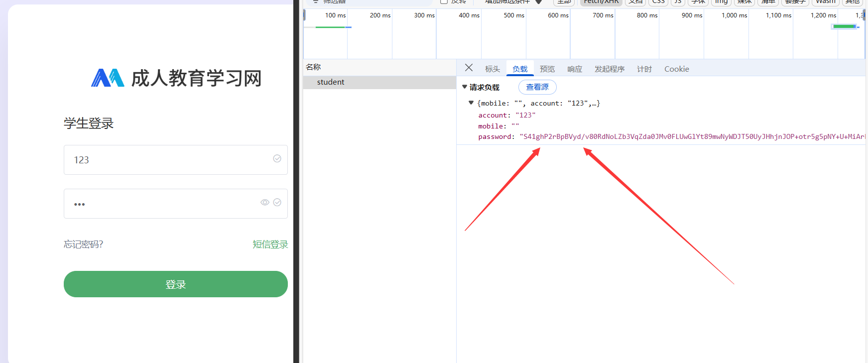Open the 响应 tab
The height and width of the screenshot is (363, 868).
click(x=575, y=69)
